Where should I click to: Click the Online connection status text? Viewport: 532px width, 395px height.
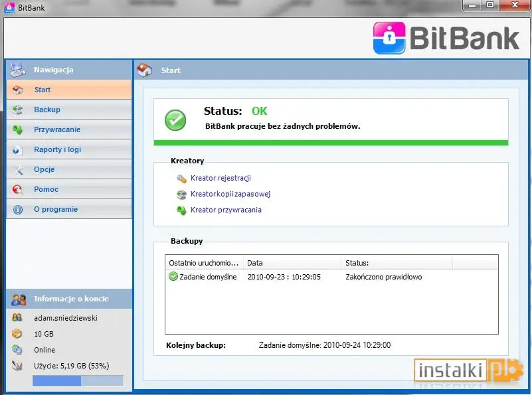tap(44, 350)
